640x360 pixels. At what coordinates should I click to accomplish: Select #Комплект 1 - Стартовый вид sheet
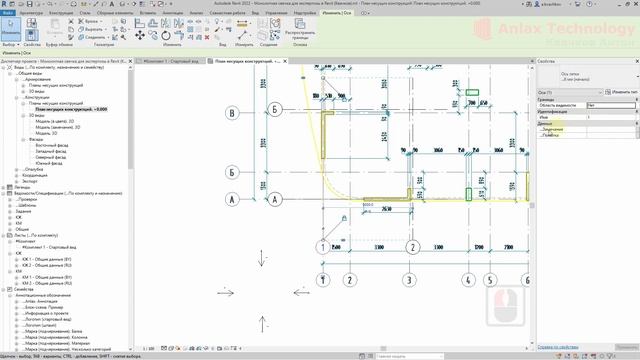pyautogui.click(x=49, y=247)
